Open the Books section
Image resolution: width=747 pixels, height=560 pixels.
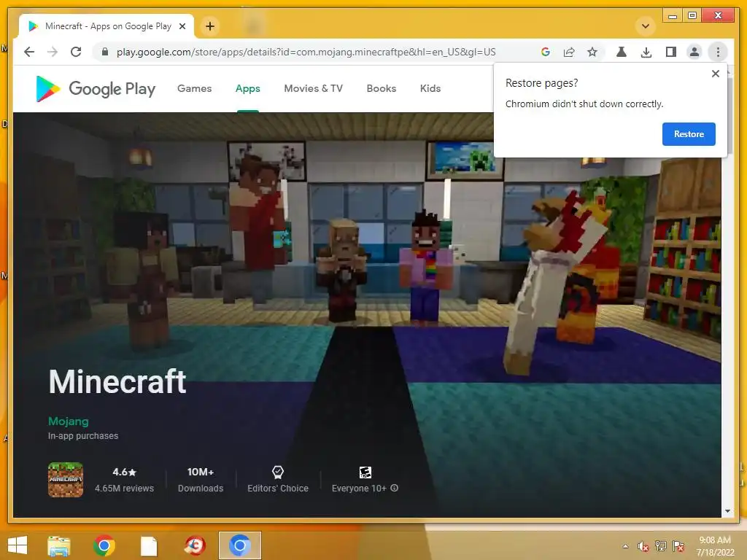click(x=381, y=88)
